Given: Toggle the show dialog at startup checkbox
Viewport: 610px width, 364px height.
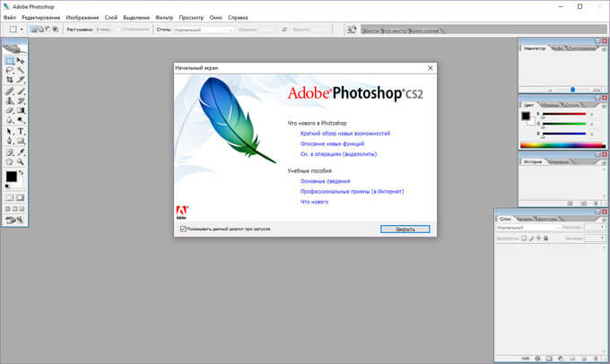Looking at the screenshot, I should 183,229.
